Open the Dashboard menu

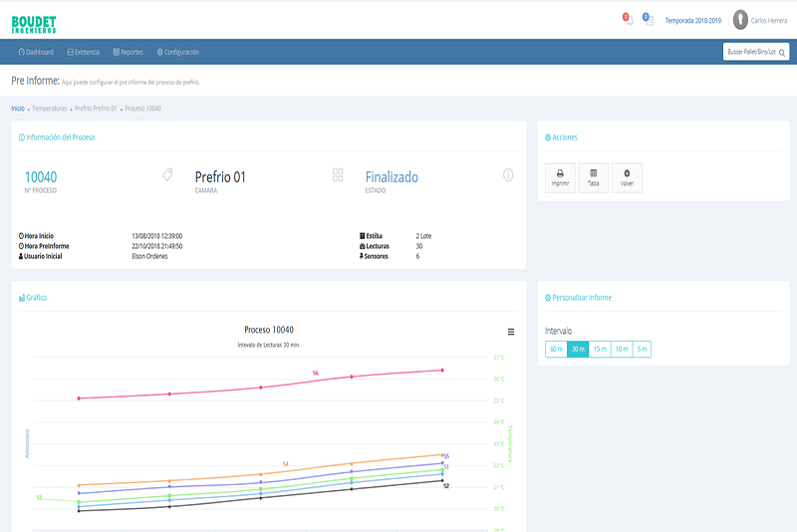(36, 52)
